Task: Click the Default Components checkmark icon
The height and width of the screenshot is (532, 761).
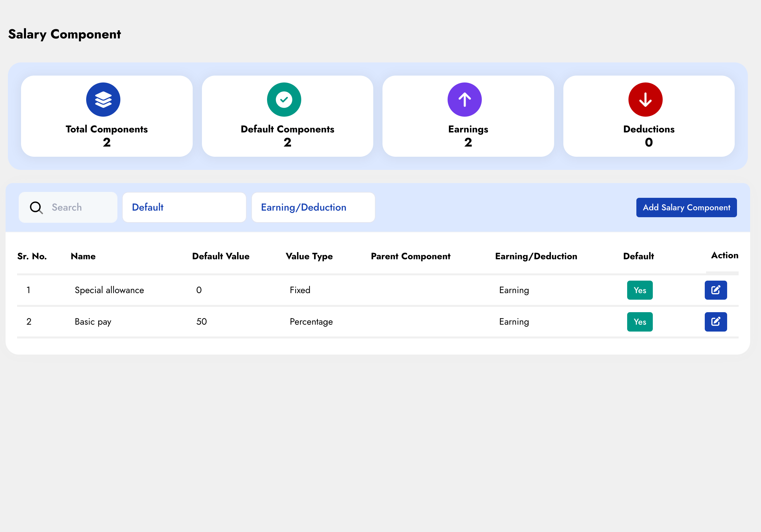Action: point(284,99)
